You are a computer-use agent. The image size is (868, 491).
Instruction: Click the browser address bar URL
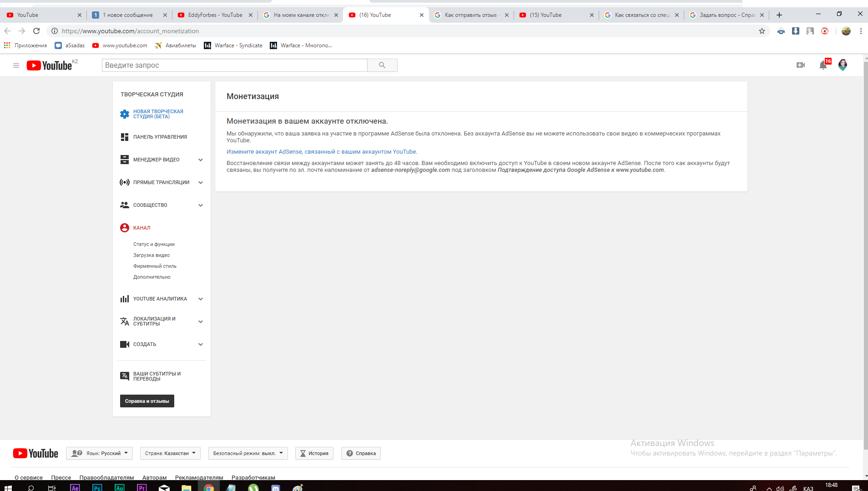pos(131,31)
